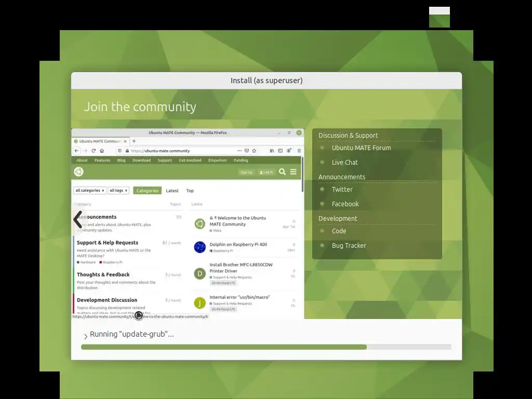Click the Ubuntu MATE forum logo
The image size is (532, 399).
click(79, 171)
